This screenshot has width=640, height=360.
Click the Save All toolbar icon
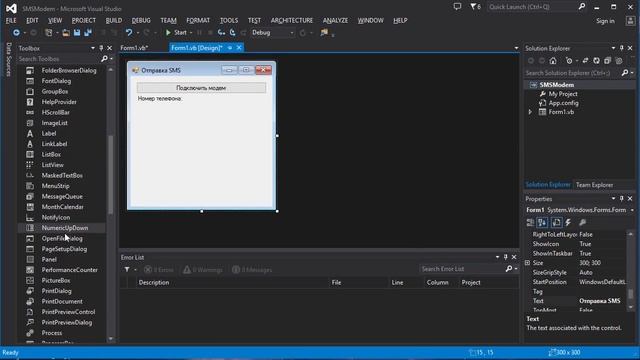tap(88, 33)
